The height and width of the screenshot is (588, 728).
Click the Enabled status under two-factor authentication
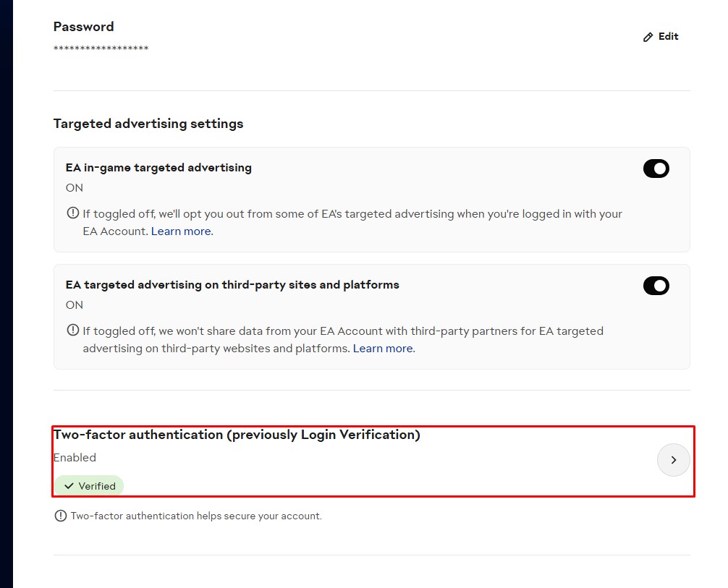(75, 458)
